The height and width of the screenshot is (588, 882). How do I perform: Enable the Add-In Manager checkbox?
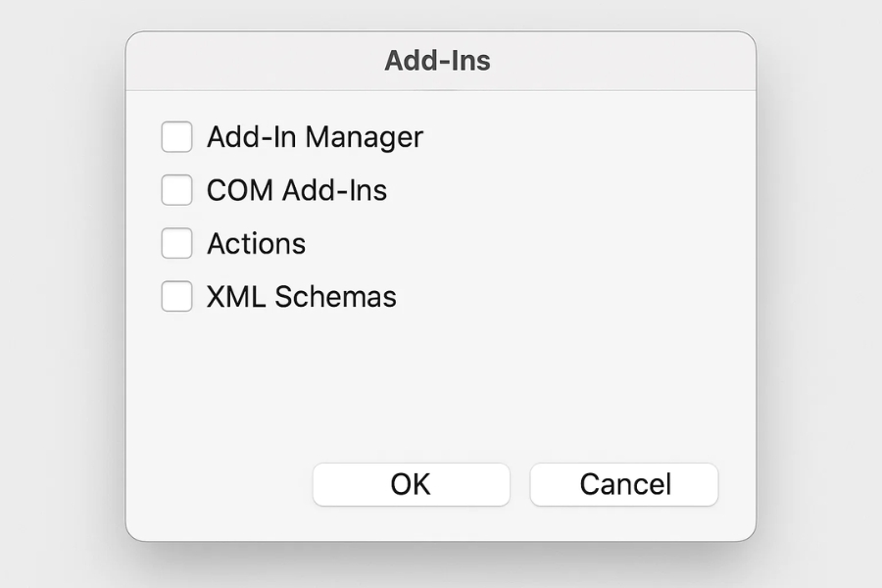[176, 137]
